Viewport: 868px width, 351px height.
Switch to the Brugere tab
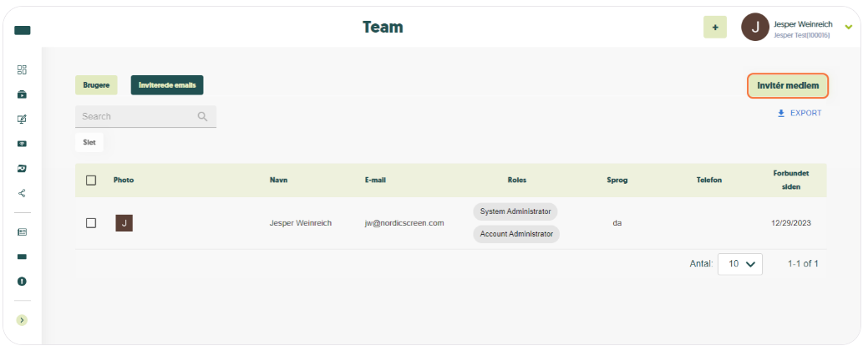coord(96,85)
